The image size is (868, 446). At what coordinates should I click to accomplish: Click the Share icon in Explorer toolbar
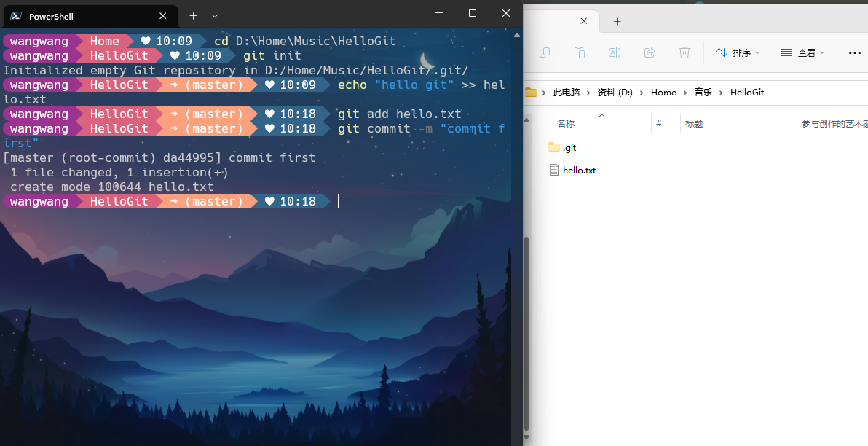[650, 52]
